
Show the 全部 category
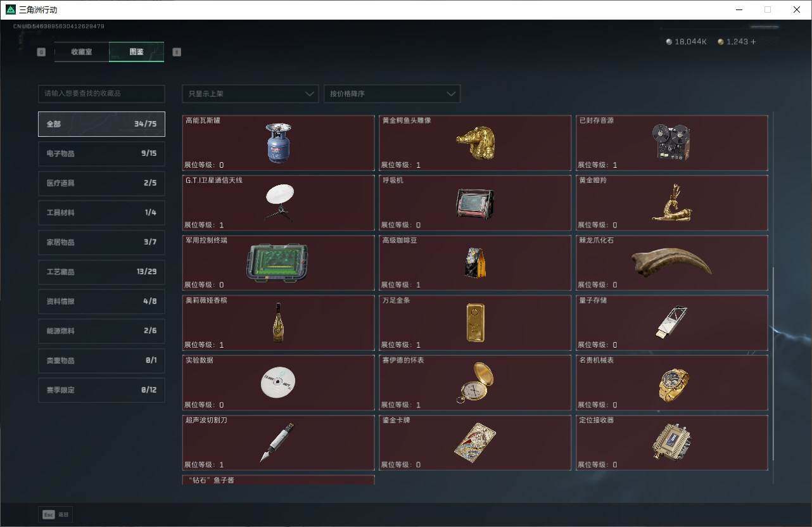(101, 124)
